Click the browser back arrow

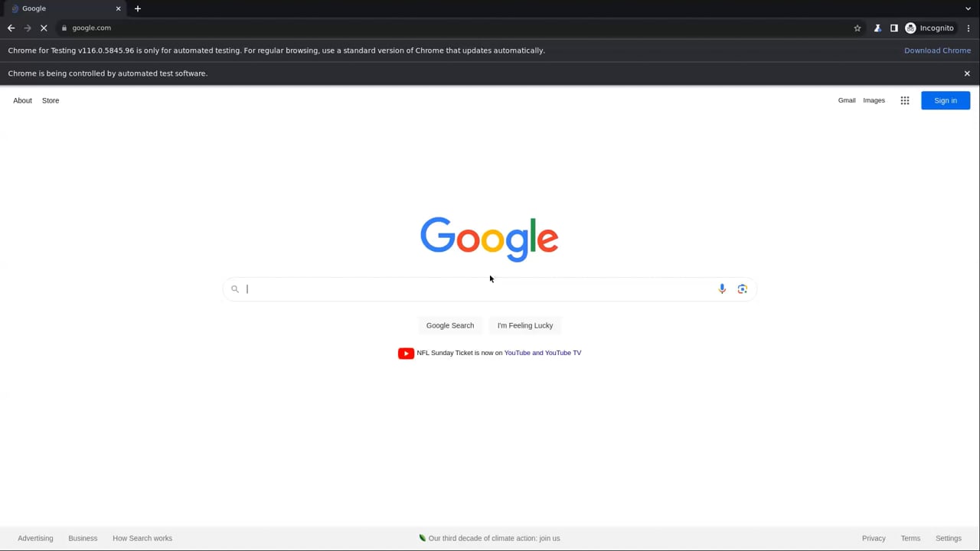coord(11,28)
